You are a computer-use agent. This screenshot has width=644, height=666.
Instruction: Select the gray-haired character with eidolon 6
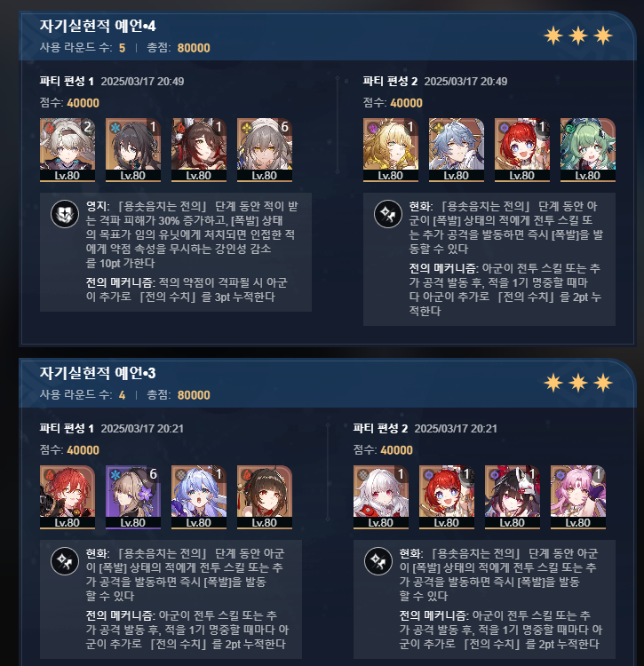[x=264, y=150]
